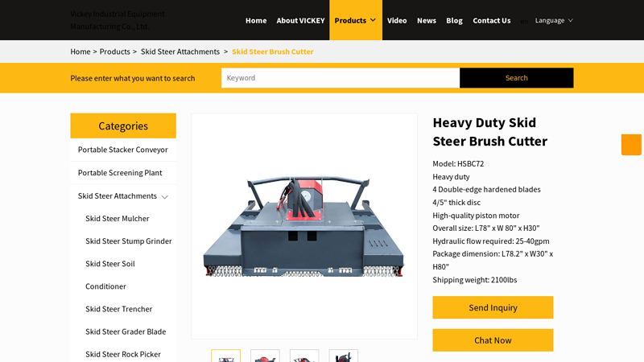Go to Home in the breadcrumb

[80, 51]
